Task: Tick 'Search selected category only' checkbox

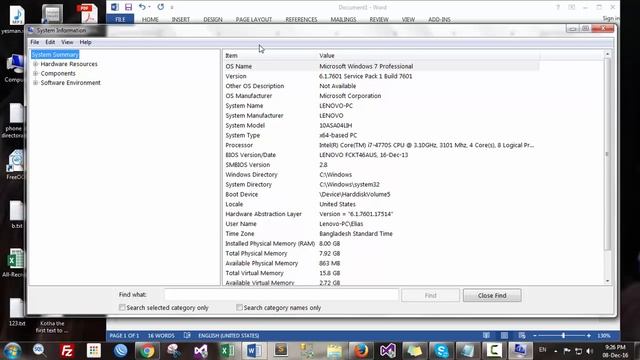Action: pos(122,307)
